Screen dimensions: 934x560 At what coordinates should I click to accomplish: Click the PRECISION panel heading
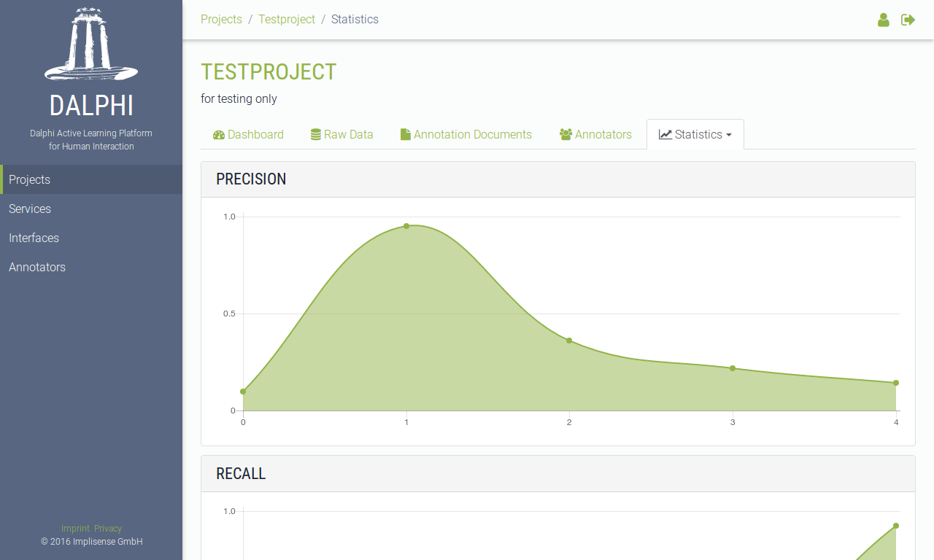click(x=251, y=179)
